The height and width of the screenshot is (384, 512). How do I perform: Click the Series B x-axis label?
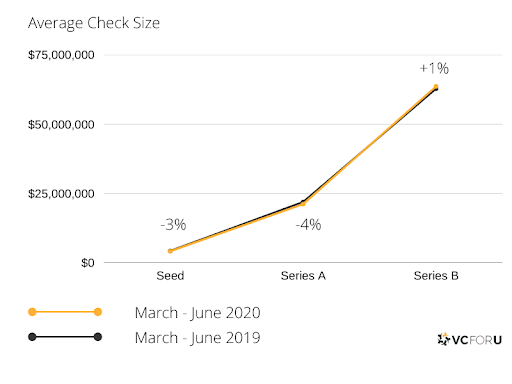click(x=436, y=276)
